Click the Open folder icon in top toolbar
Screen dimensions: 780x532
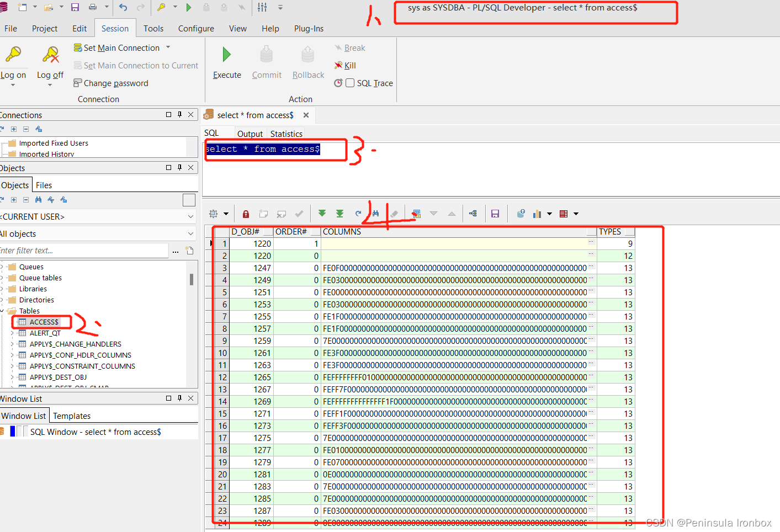click(49, 7)
